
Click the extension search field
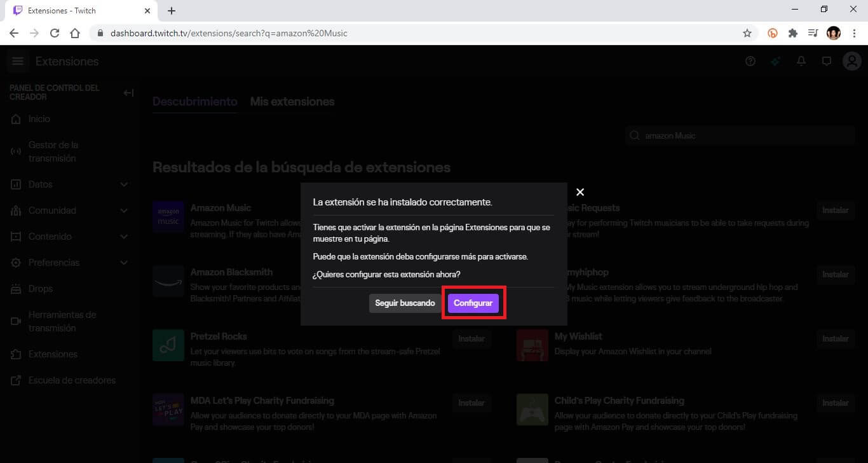(740, 135)
